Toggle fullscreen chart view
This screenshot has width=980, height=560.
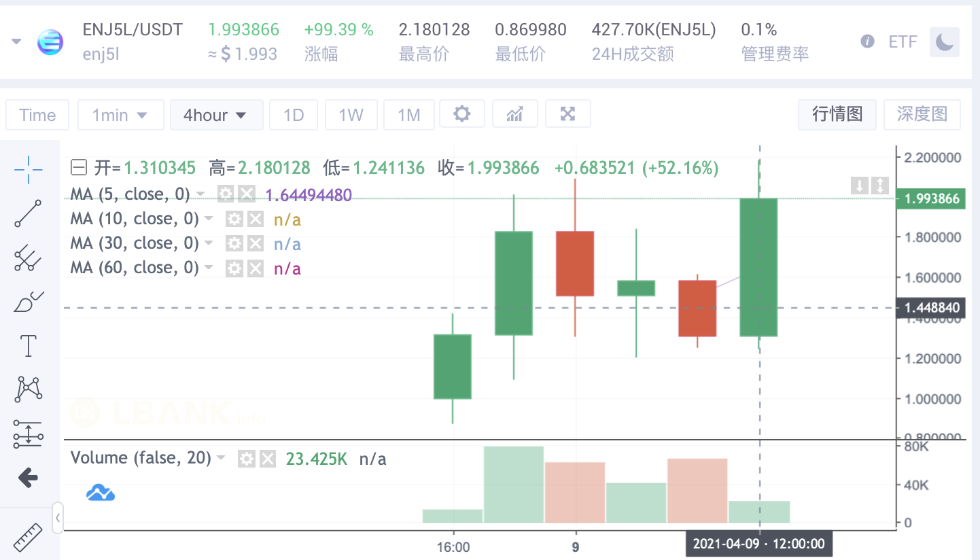(568, 113)
